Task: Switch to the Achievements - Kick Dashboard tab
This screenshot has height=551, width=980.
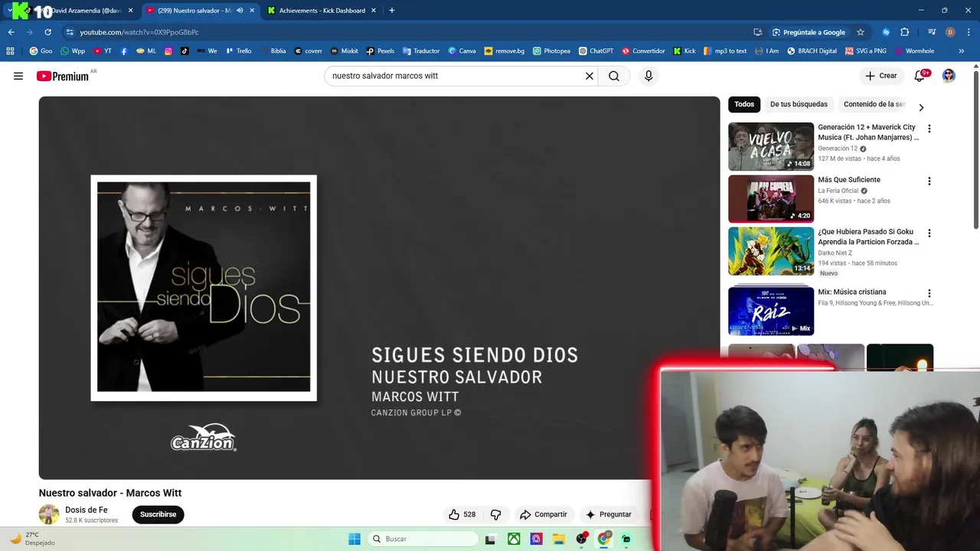Action: pos(322,11)
